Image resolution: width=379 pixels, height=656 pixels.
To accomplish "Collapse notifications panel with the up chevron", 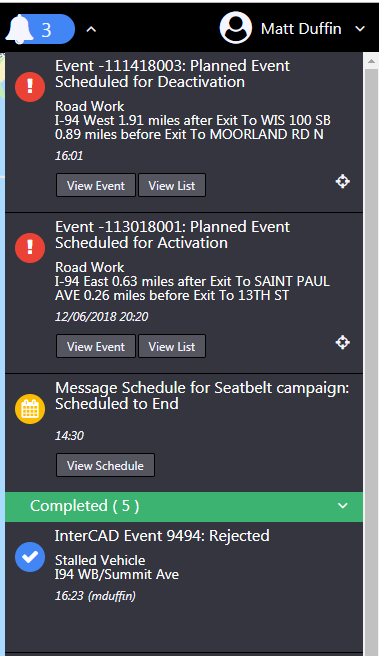I will (x=91, y=29).
